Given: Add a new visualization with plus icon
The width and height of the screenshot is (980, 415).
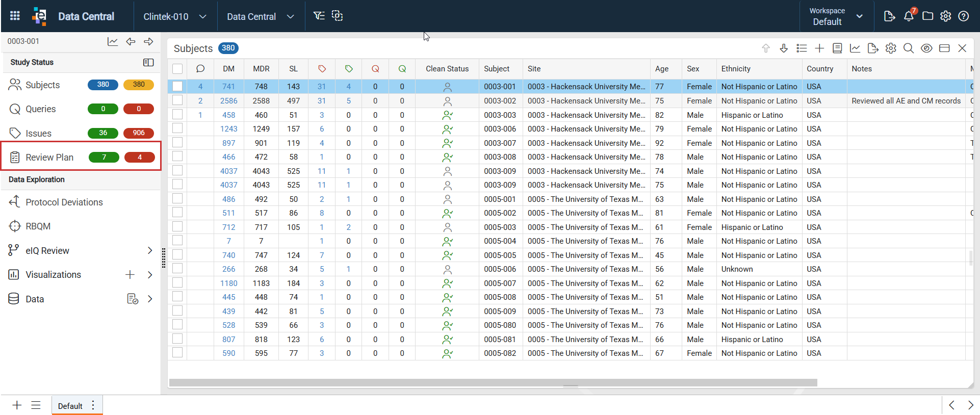Looking at the screenshot, I should click(130, 275).
